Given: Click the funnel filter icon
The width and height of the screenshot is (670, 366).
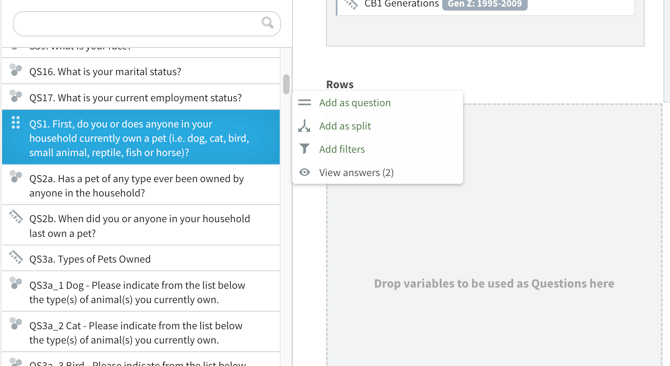Looking at the screenshot, I should [305, 149].
